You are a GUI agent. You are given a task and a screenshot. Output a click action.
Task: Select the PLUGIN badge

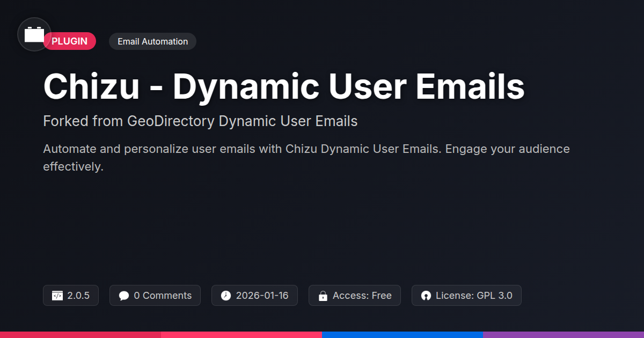(x=70, y=41)
